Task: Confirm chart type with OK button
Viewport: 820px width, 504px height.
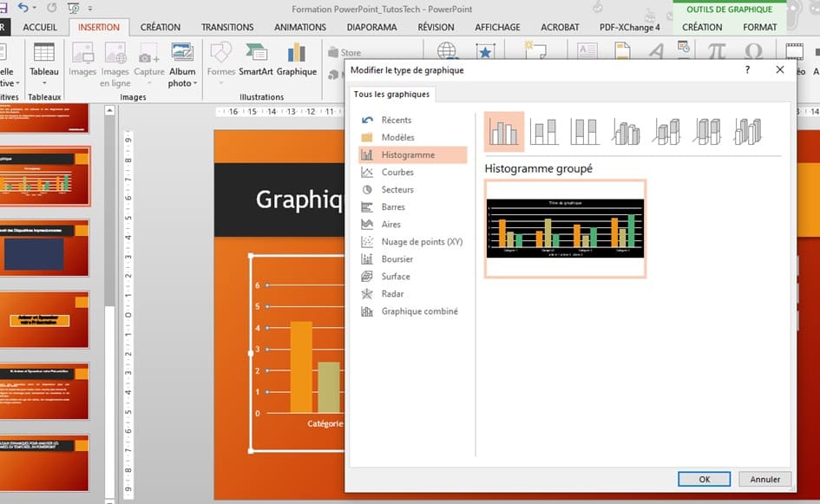Action: 704,479
